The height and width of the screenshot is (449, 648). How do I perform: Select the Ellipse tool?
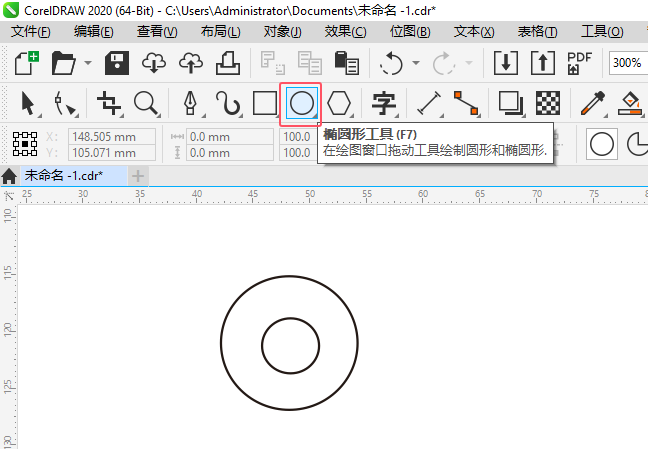tap(302, 103)
